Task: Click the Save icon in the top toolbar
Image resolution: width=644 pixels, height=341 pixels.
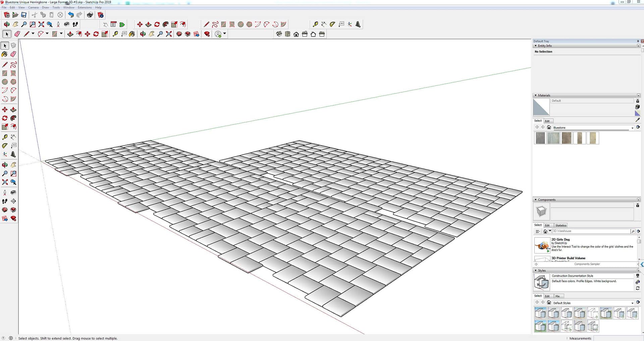Action: (24, 15)
